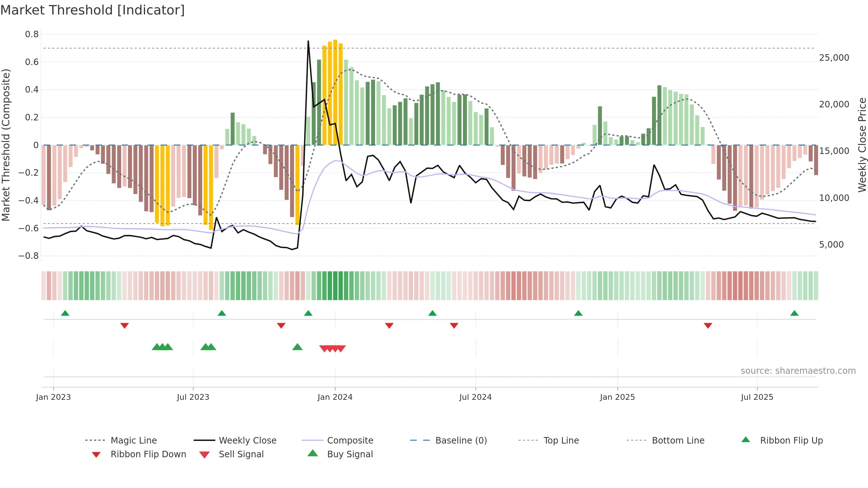The image size is (868, 488).
Task: Click the weekly close price spike peak
Action: pyautogui.click(x=308, y=41)
